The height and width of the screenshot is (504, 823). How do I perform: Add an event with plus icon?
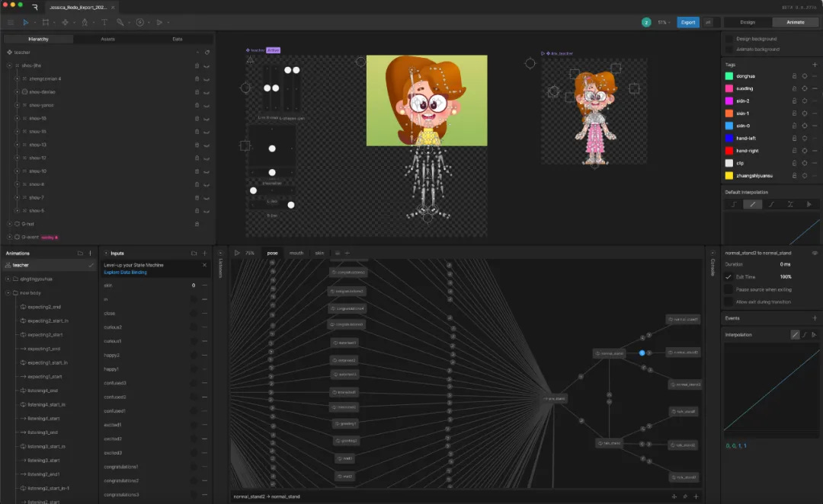[x=815, y=317]
